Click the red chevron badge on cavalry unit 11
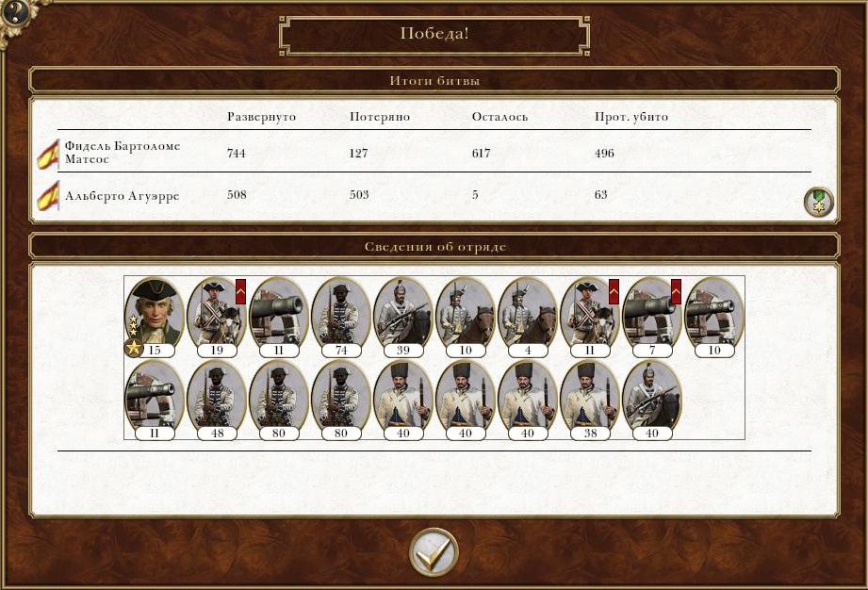This screenshot has height=590, width=868. [614, 291]
